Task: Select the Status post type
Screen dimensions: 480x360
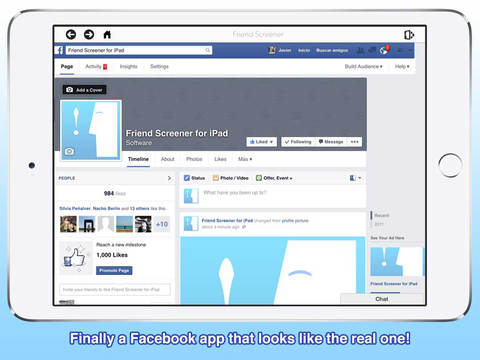Action: pyautogui.click(x=195, y=178)
